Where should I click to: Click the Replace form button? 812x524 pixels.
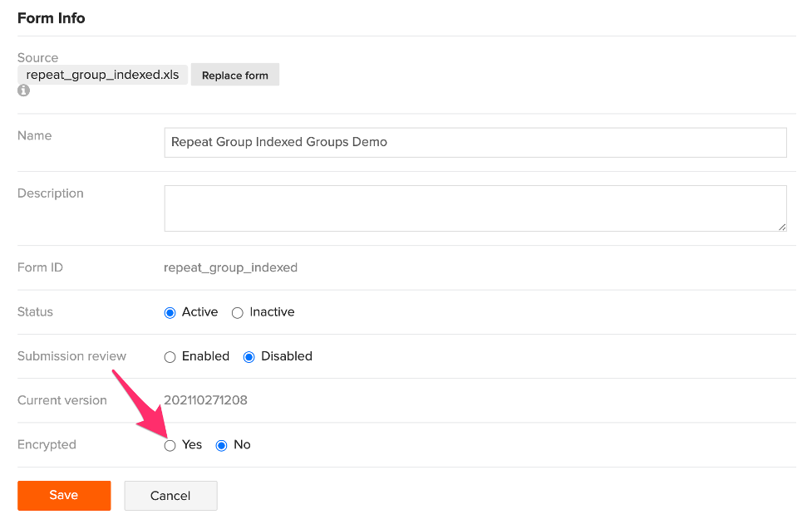click(234, 75)
